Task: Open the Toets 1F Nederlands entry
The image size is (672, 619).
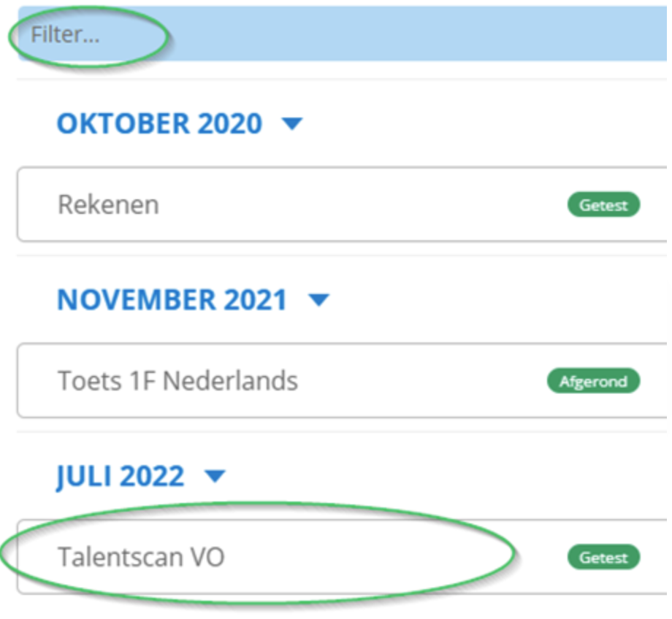Action: click(x=177, y=381)
